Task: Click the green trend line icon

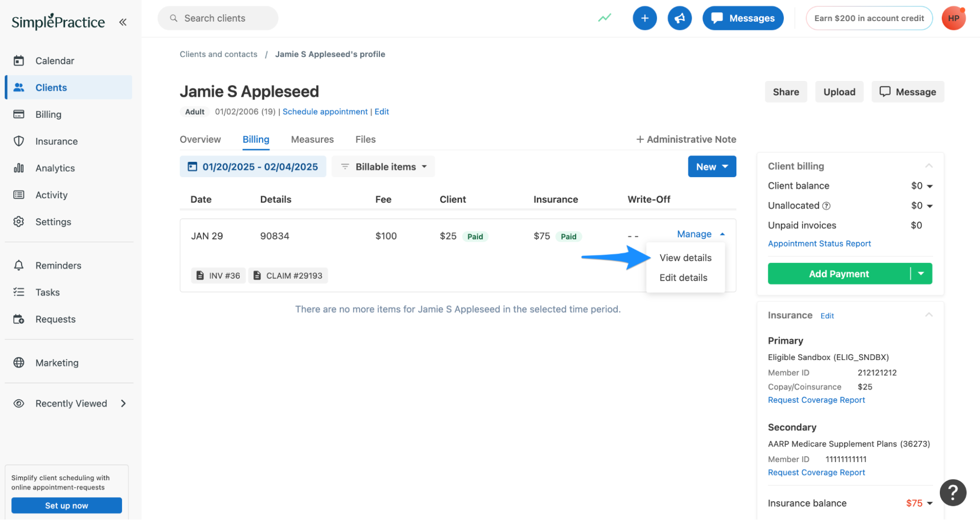Action: [604, 18]
